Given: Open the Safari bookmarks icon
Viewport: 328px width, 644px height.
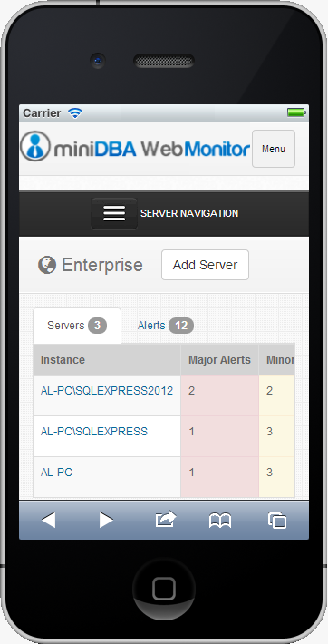Looking at the screenshot, I should (220, 521).
